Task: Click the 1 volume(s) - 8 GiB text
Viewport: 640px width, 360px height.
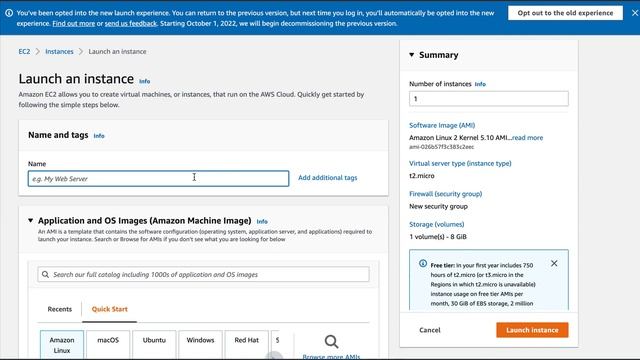Action: coord(438,237)
